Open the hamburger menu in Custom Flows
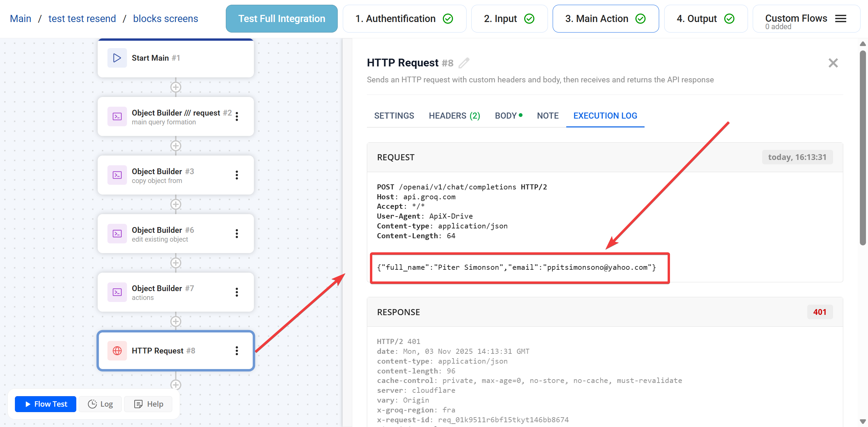 (841, 19)
